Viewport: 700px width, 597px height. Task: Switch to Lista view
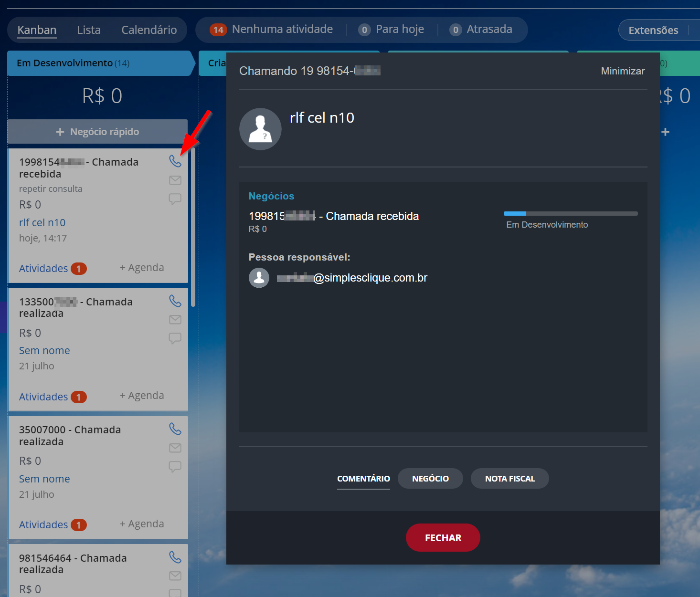click(89, 30)
